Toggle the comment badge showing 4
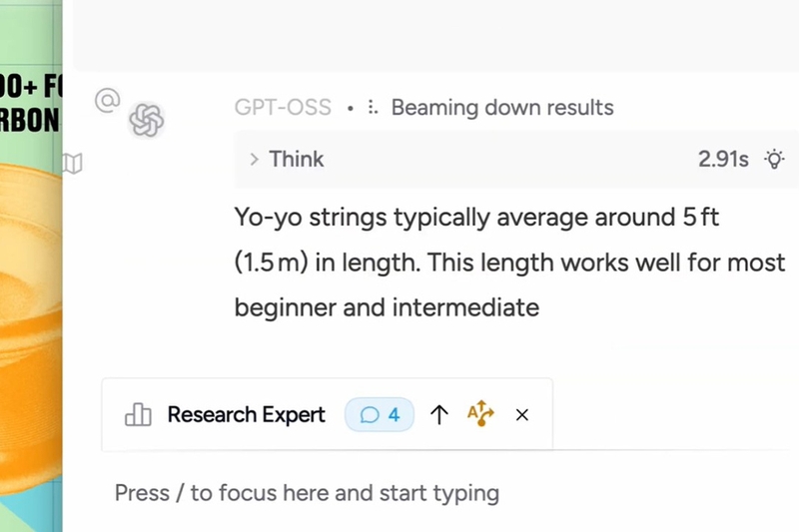The height and width of the screenshot is (532, 799). (380, 414)
